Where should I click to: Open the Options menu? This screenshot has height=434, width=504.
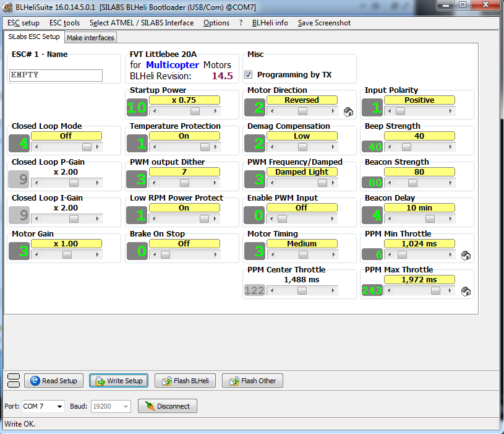(x=216, y=23)
